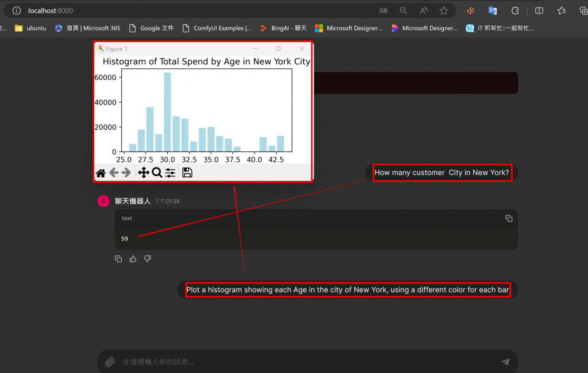Image resolution: width=588 pixels, height=373 pixels.
Task: View site information icon in address bar
Action: tap(17, 10)
